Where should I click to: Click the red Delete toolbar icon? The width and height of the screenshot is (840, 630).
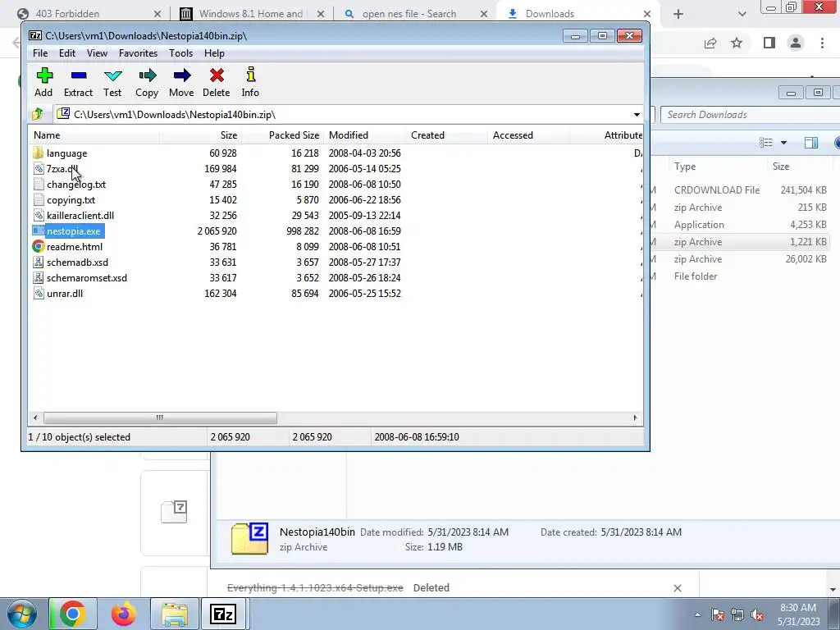pyautogui.click(x=217, y=75)
